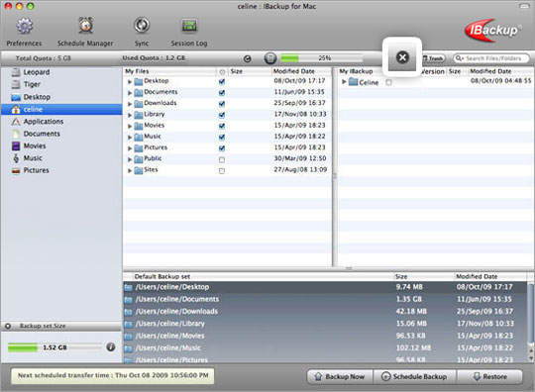Open the Session Log icon

189,25
